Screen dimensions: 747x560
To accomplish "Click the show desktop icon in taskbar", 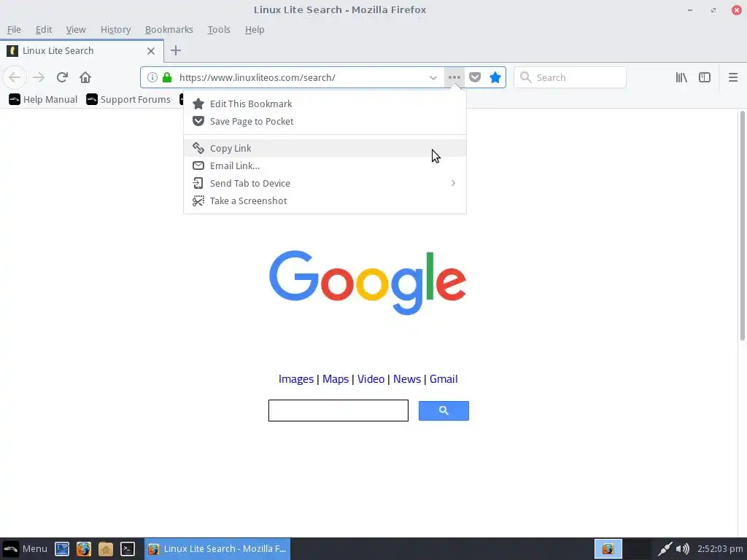I will coord(62,548).
